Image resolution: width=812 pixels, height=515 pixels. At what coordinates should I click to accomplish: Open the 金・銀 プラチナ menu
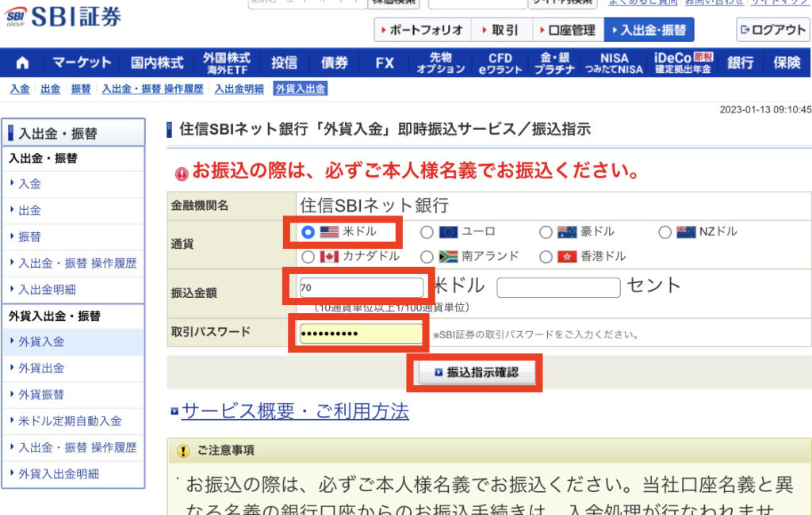click(x=554, y=63)
